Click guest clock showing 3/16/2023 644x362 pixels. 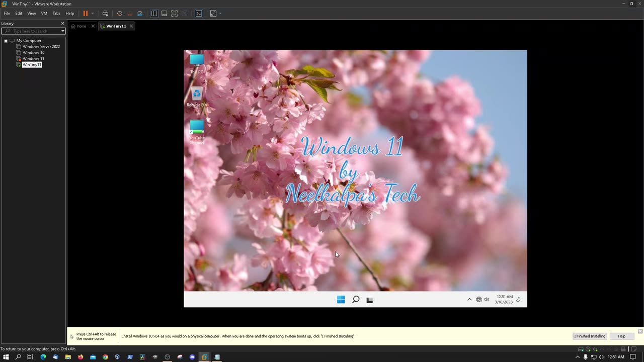pyautogui.click(x=504, y=299)
